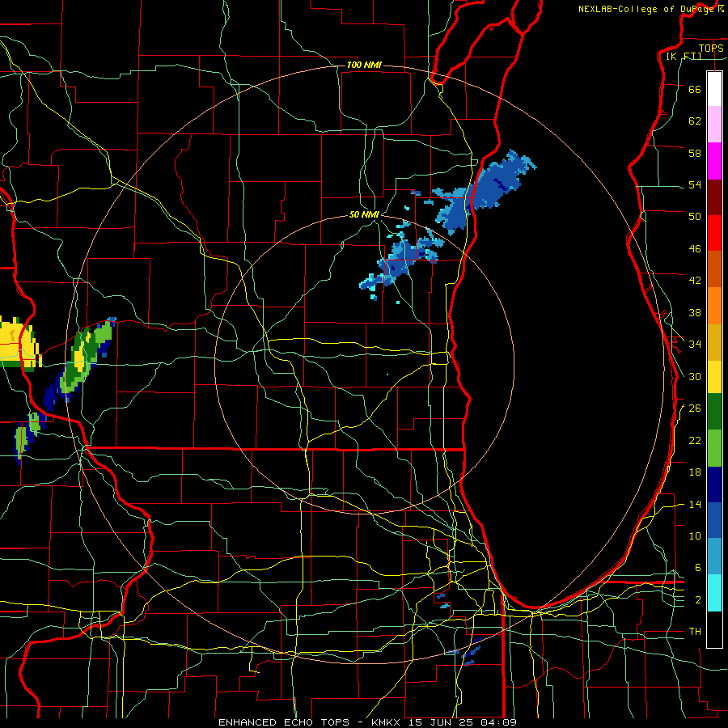The image size is (728, 728).
Task: Click the cyan legend swatch
Action: click(714, 593)
